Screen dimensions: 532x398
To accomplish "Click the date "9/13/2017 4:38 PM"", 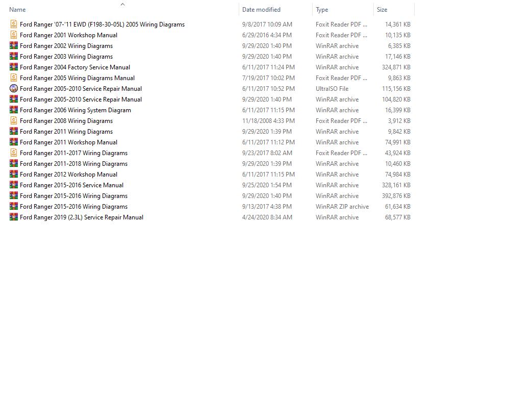I will [267, 206].
